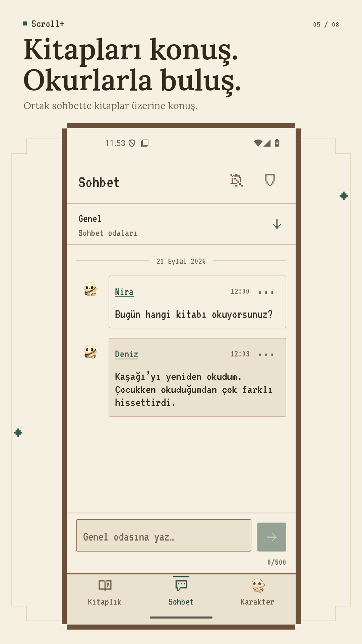362x644 pixels.
Task: Tap the 'Sohbet odaları' subtitle
Action: point(108,233)
